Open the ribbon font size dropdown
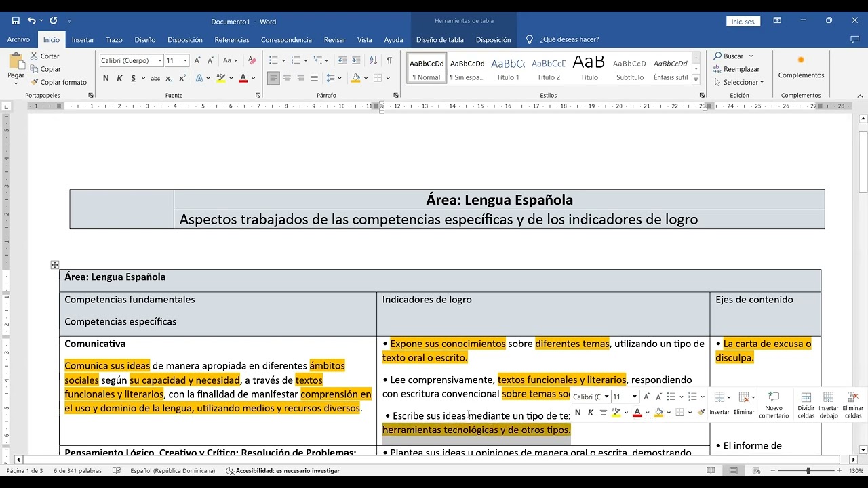 (x=185, y=60)
